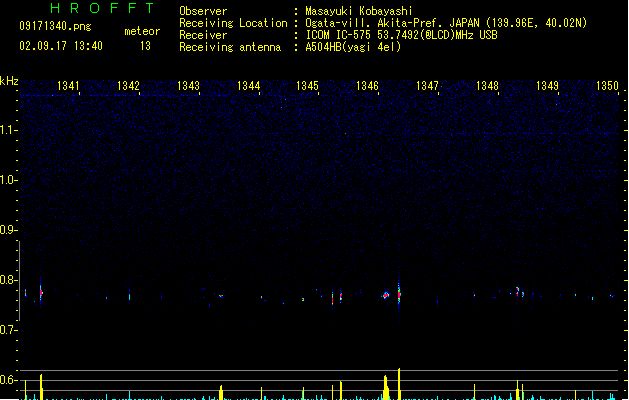Click the 1343 time axis marker
This screenshot has width=629, height=400.
tap(188, 86)
